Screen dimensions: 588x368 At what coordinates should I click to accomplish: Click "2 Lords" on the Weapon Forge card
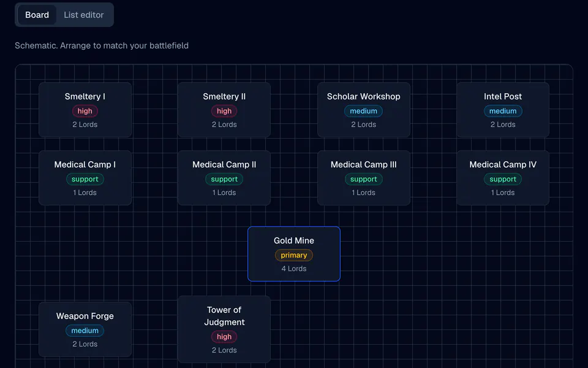coord(85,344)
